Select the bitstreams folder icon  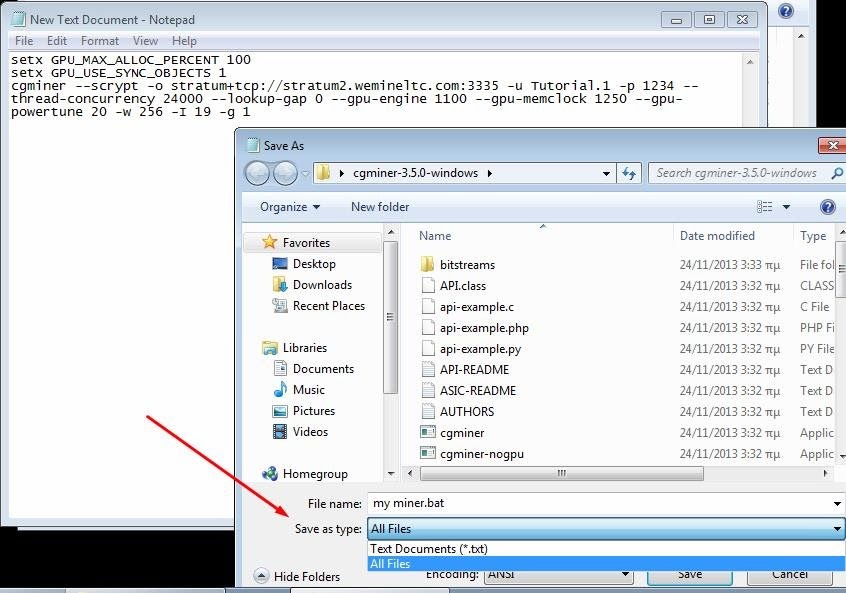click(427, 264)
